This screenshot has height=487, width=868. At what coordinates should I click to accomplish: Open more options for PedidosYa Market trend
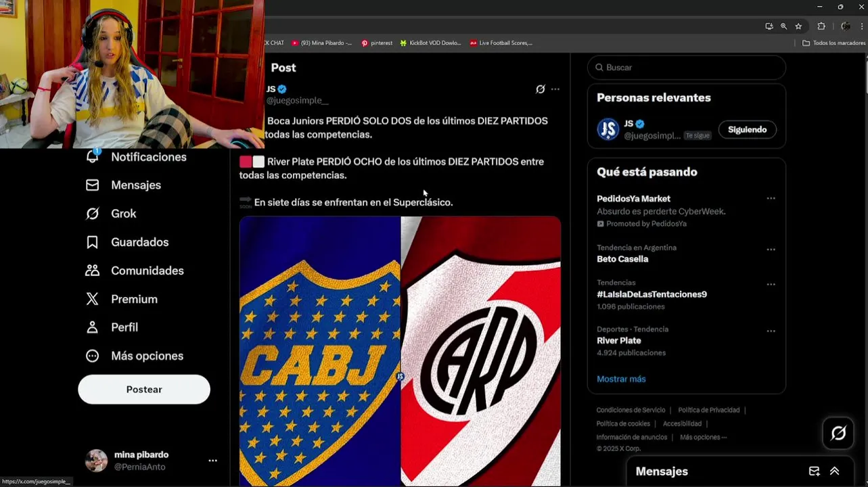pyautogui.click(x=771, y=199)
